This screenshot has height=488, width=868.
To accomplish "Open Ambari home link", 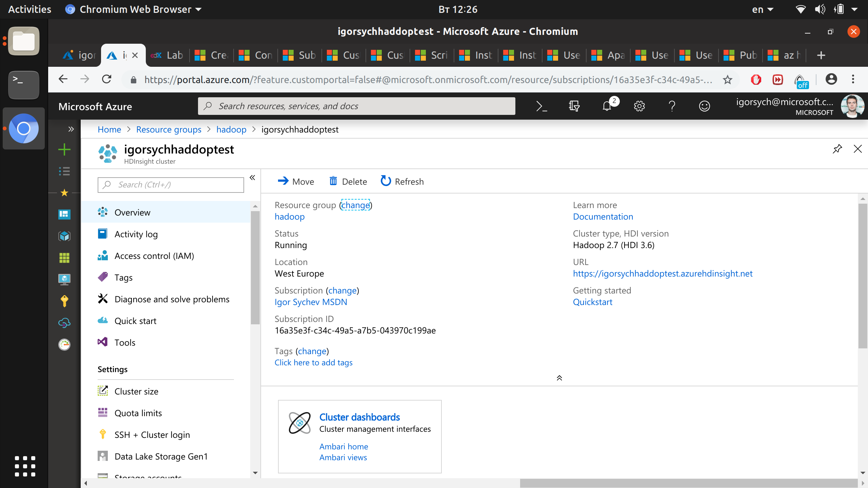I will pos(343,446).
